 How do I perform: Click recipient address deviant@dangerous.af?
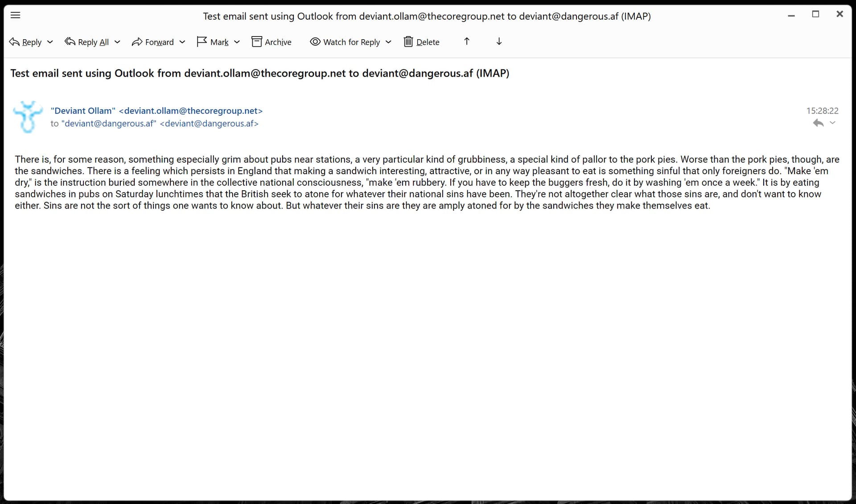coord(209,123)
